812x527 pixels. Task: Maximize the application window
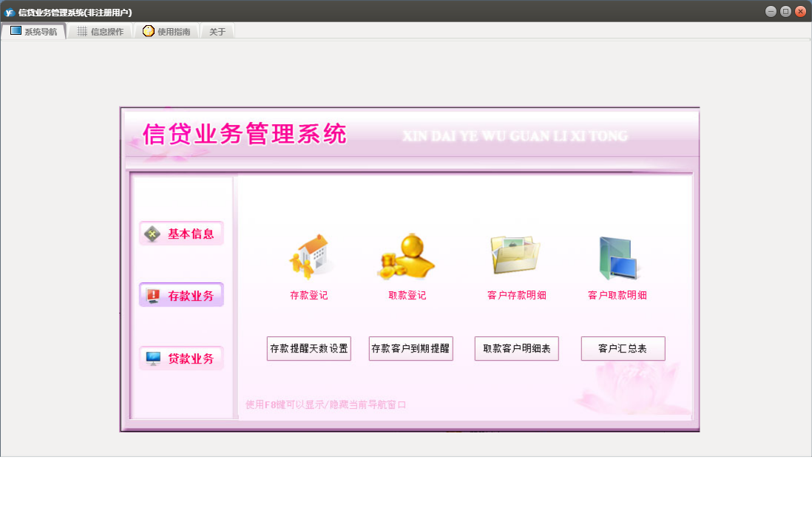785,11
